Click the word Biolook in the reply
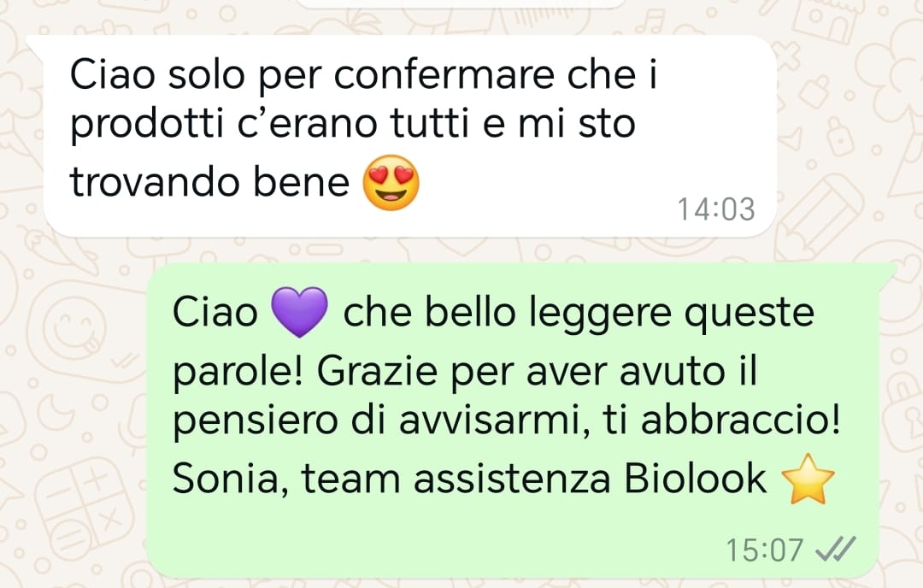The width and height of the screenshot is (923, 588). [695, 478]
